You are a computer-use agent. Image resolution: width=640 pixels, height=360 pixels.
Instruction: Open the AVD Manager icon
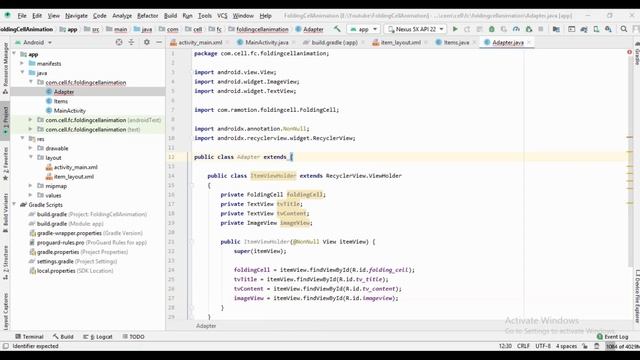coord(596,29)
